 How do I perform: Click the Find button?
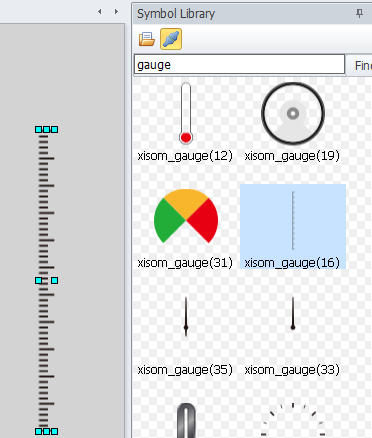(359, 65)
